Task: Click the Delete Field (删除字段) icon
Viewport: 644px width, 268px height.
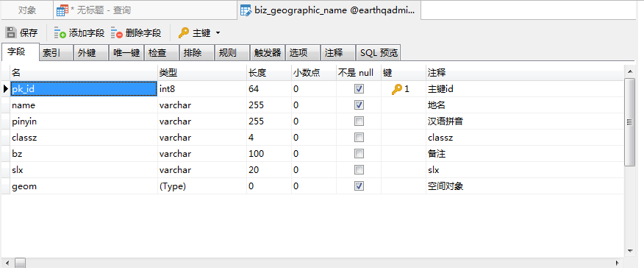Action: [117, 33]
